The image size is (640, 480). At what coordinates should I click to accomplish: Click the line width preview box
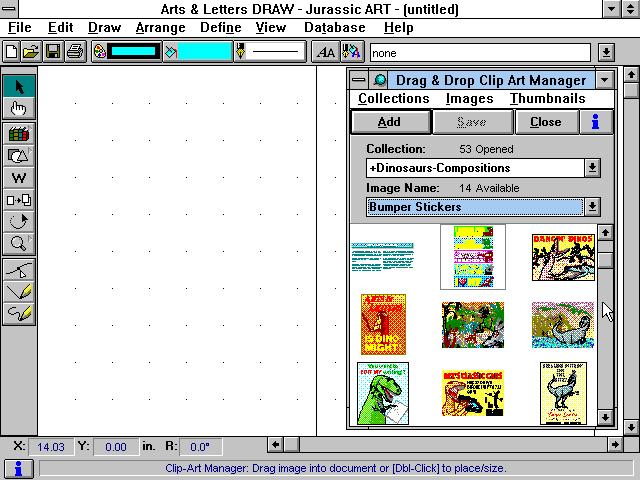[276, 51]
